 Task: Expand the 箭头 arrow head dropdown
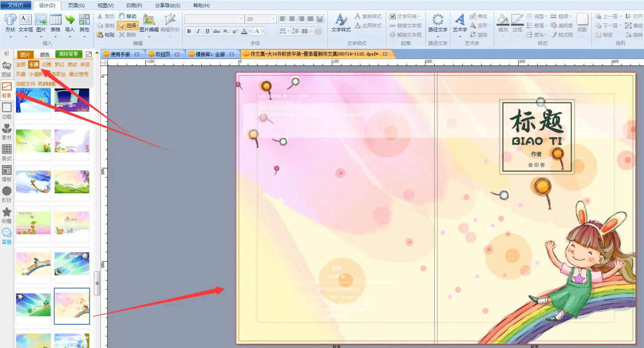pyautogui.click(x=546, y=34)
